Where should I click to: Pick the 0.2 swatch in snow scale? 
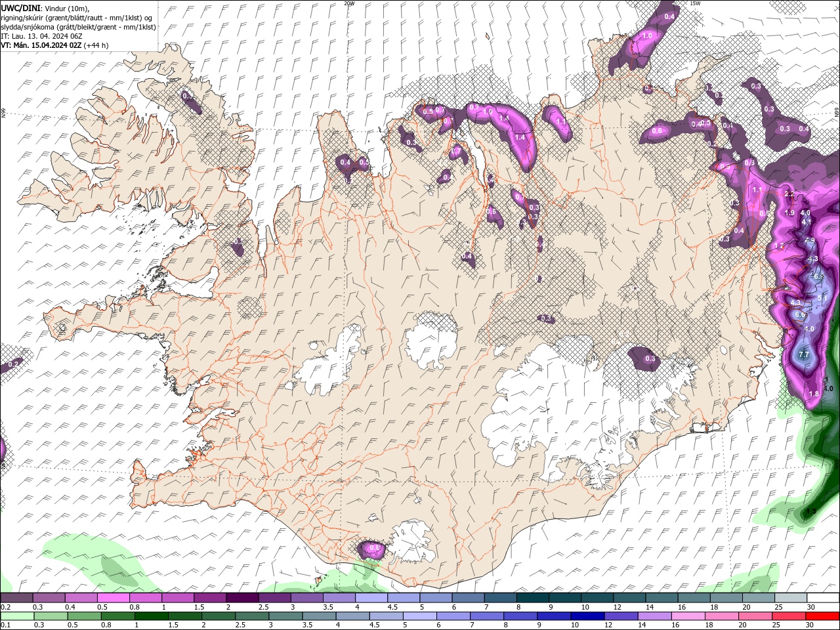coord(16,598)
